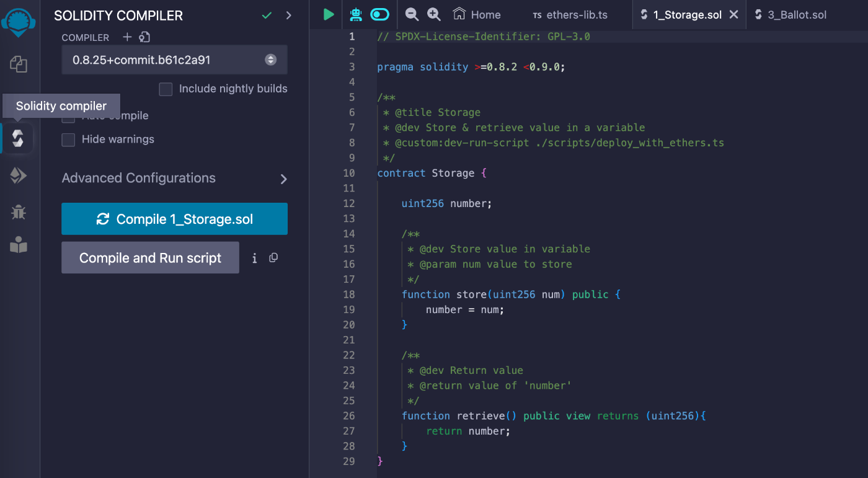The width and height of the screenshot is (868, 478).
Task: Click the COMPILER label text
Action: pyautogui.click(x=86, y=38)
